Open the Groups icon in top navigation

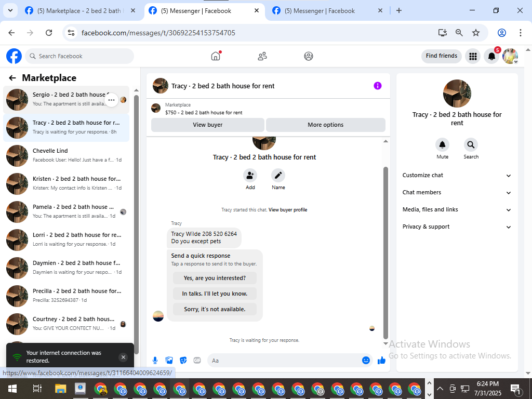(x=309, y=56)
